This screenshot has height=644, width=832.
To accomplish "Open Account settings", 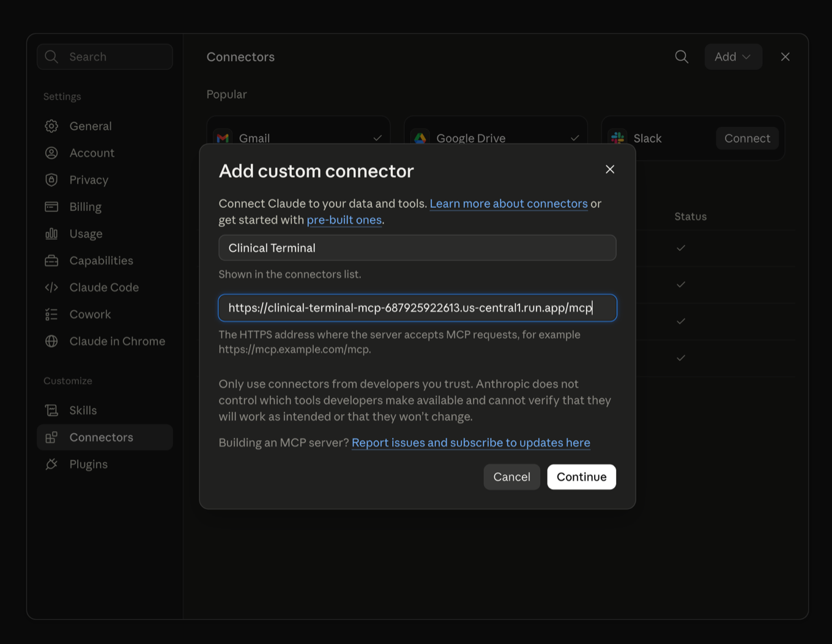I will point(105,153).
